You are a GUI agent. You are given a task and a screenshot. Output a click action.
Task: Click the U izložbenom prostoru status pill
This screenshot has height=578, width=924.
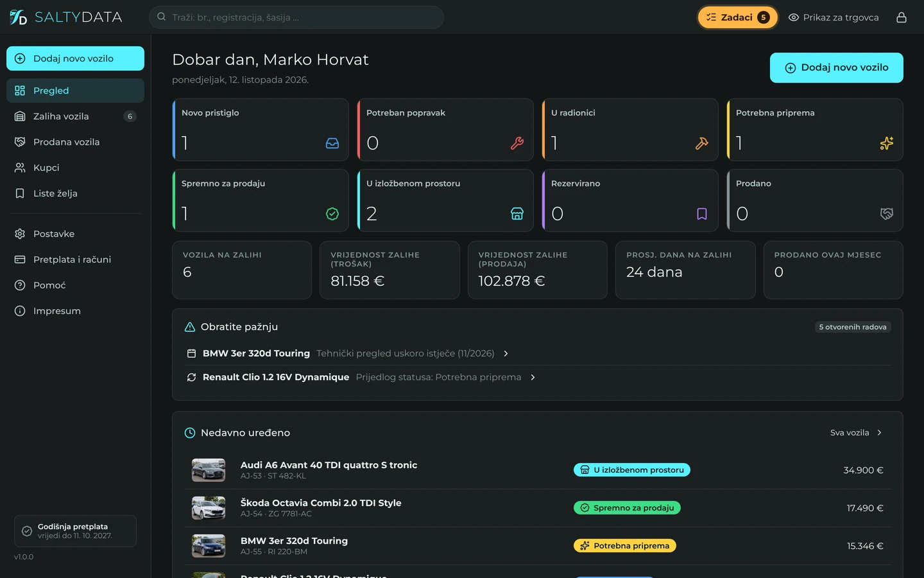pos(632,470)
